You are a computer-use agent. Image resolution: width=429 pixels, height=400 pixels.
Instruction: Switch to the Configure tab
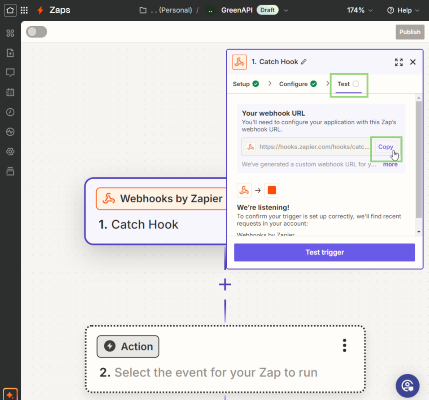pyautogui.click(x=298, y=84)
